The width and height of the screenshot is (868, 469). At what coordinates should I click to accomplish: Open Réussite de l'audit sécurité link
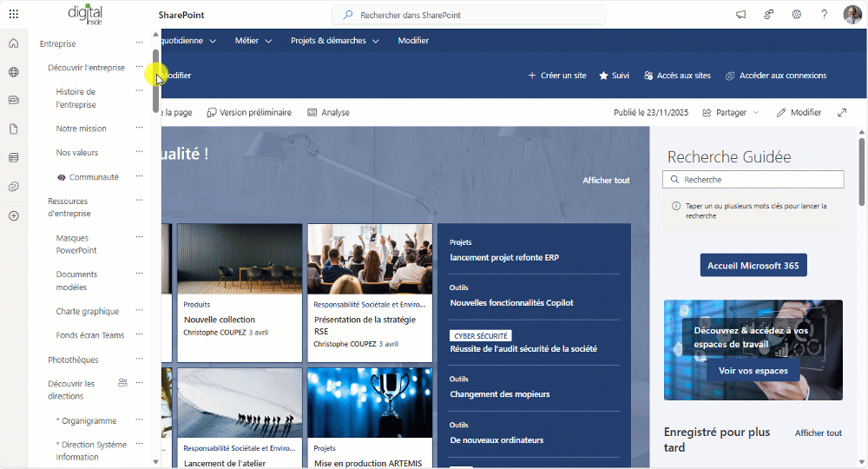(x=523, y=349)
